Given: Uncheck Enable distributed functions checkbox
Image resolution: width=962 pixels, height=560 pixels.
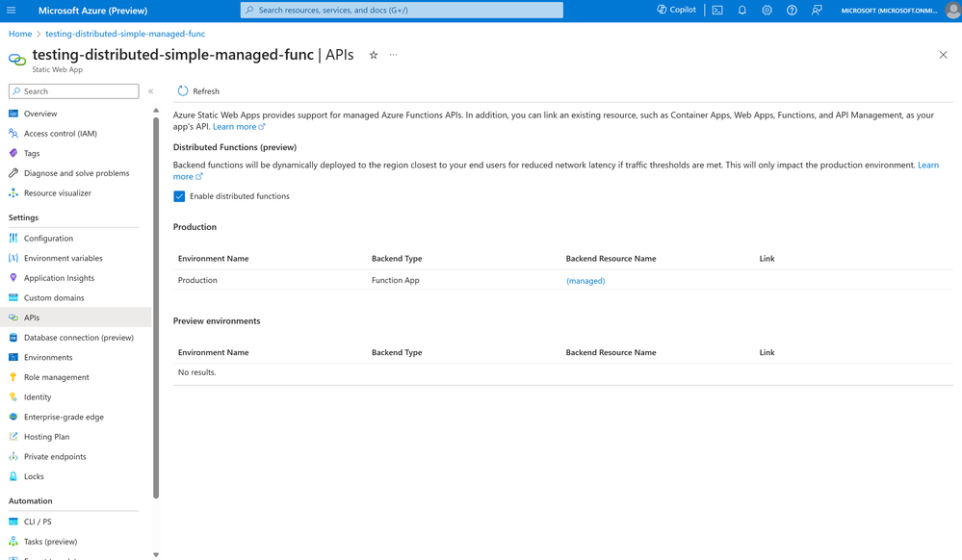Looking at the screenshot, I should coord(179,196).
